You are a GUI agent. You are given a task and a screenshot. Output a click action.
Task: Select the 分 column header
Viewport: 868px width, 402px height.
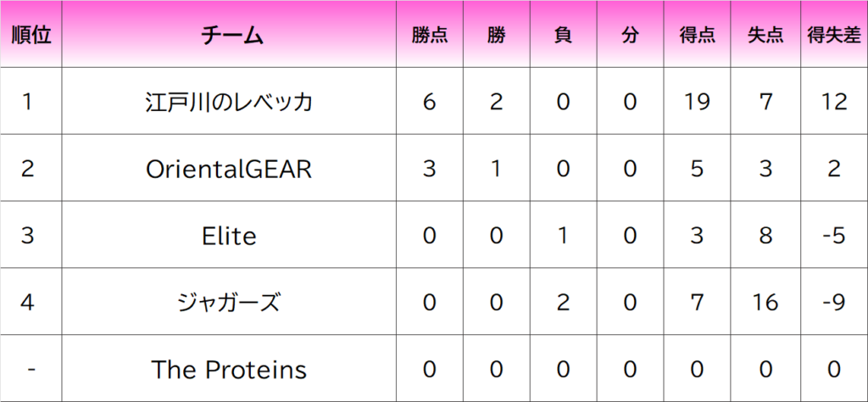[x=629, y=36]
